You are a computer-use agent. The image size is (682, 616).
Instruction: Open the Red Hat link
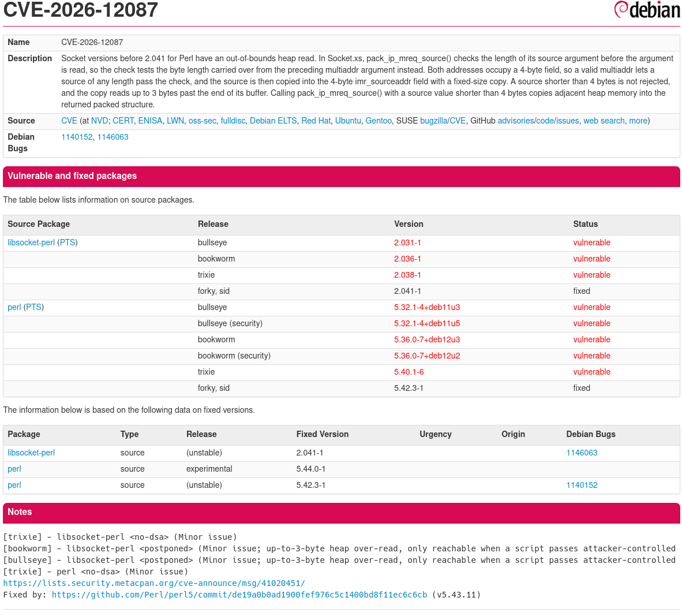tap(316, 121)
